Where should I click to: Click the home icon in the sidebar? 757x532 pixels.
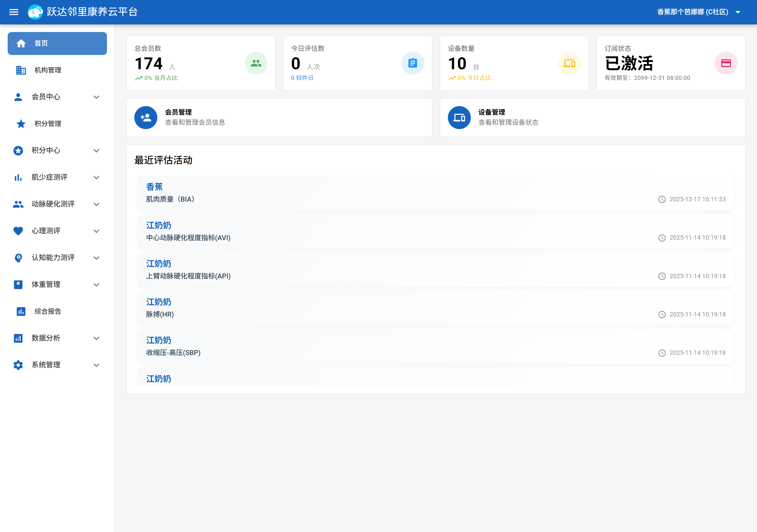tap(21, 43)
